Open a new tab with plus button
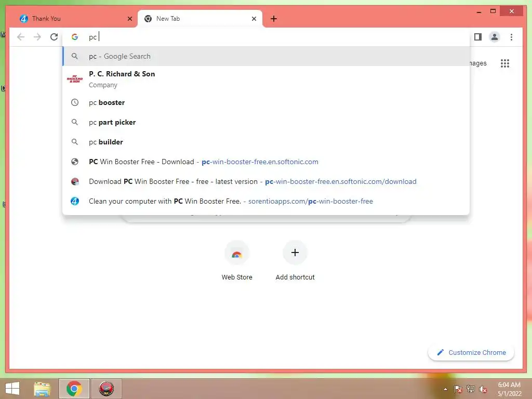532x399 pixels. [x=274, y=19]
